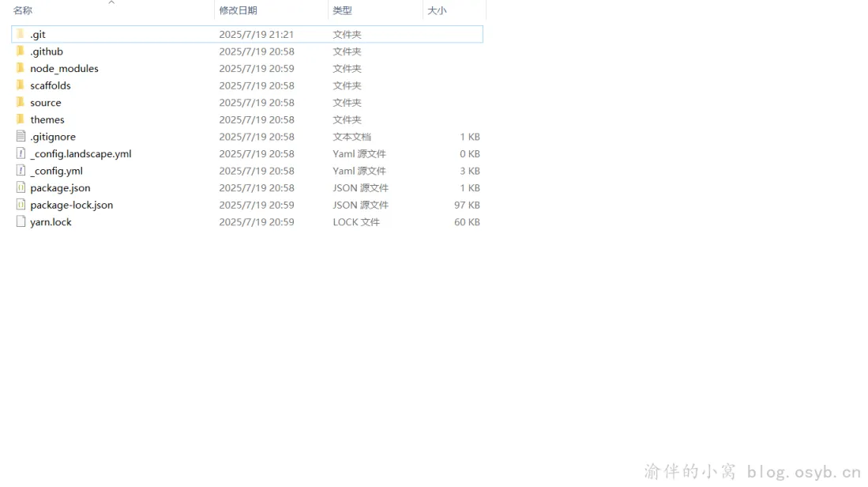This screenshot has width=868, height=487.
Task: Sort files by the 类型 column header
Action: 341,11
